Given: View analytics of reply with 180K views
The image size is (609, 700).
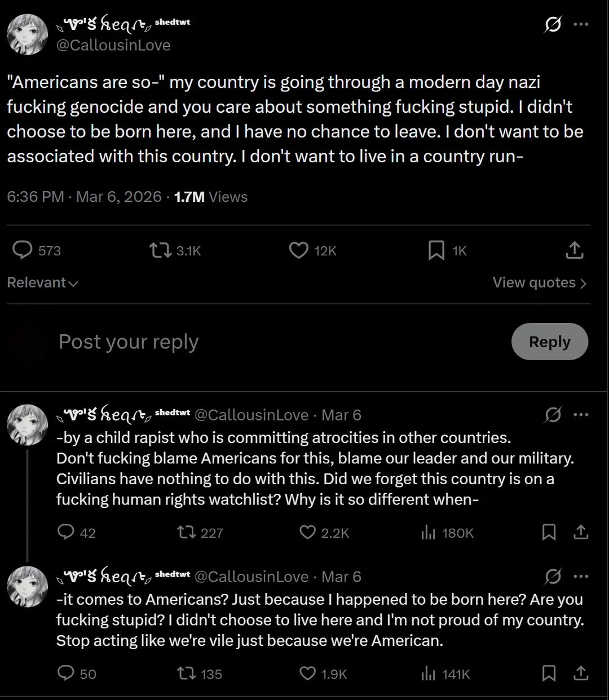Looking at the screenshot, I should tap(429, 532).
